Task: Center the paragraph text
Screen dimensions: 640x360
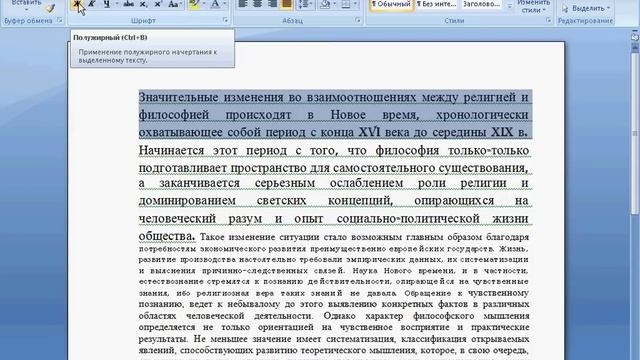Action: (258, 4)
